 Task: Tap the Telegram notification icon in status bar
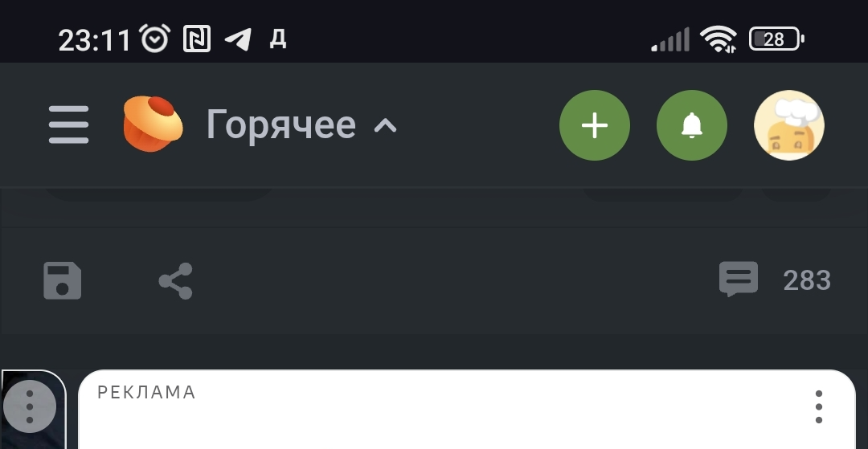[x=238, y=39]
